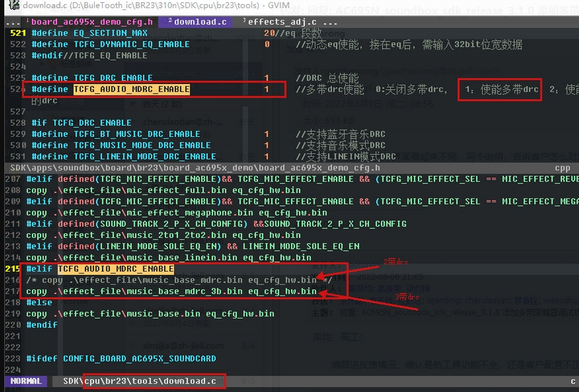Click the value 0 on the TCFG_DYNAMIC_EQ_ENABLE line
Image resolution: width=579 pixels, height=392 pixels.
(267, 44)
